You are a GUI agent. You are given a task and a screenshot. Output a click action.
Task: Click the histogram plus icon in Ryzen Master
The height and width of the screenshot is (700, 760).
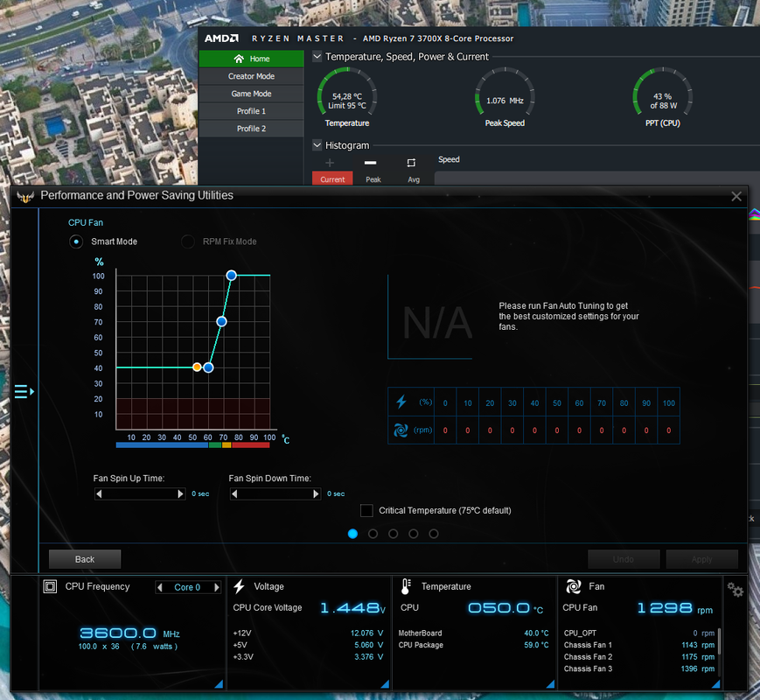coord(330,163)
